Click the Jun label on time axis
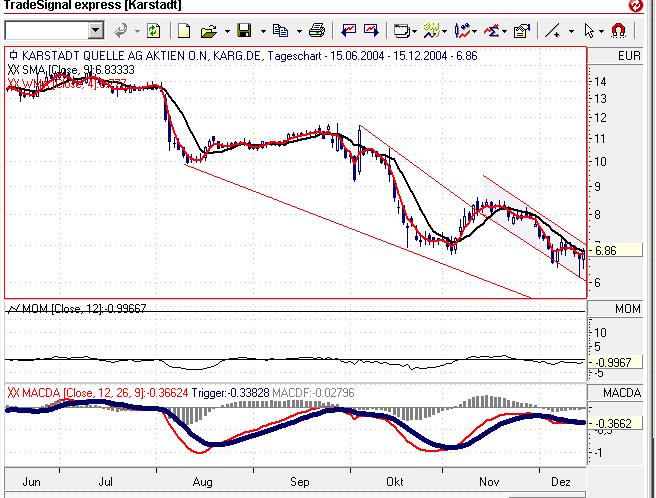Image resolution: width=656 pixels, height=498 pixels. click(31, 482)
